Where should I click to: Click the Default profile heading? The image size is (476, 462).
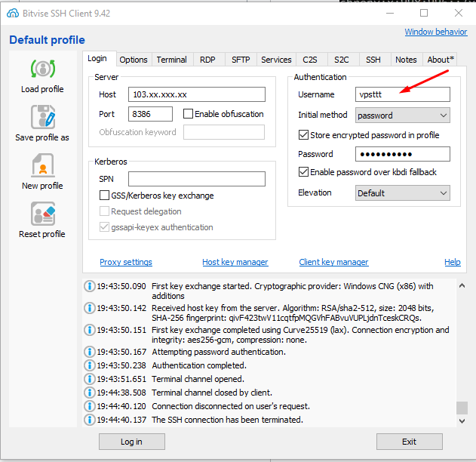[x=47, y=40]
